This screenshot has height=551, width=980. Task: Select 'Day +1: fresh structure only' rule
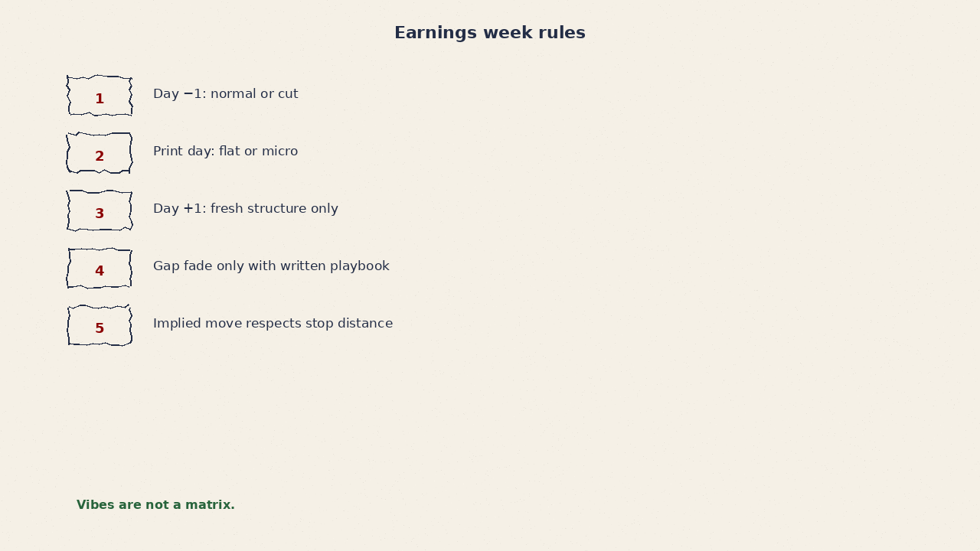click(246, 209)
